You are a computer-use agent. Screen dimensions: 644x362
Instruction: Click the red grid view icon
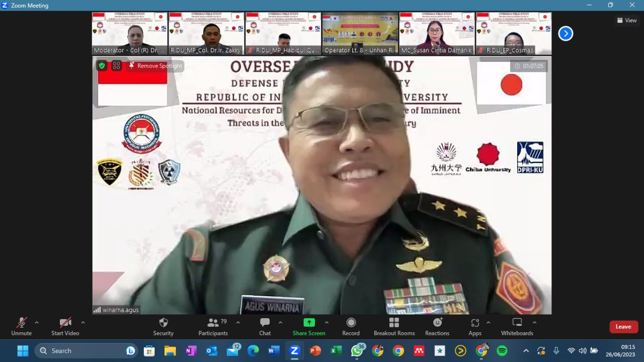(x=117, y=65)
